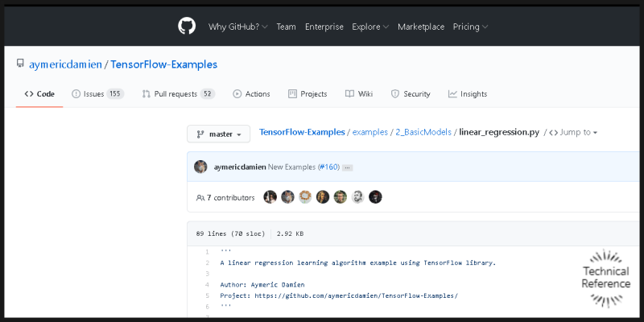Open the Pull requests tab
The image size is (644, 322).
click(178, 94)
